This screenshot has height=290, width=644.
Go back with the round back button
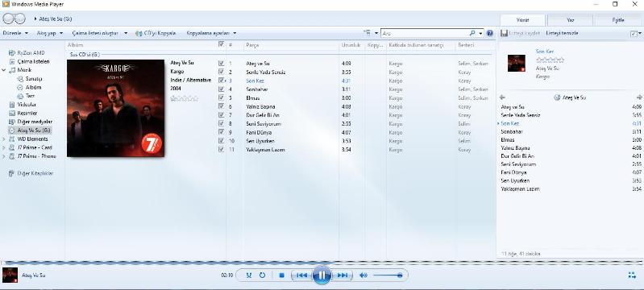tap(8, 19)
